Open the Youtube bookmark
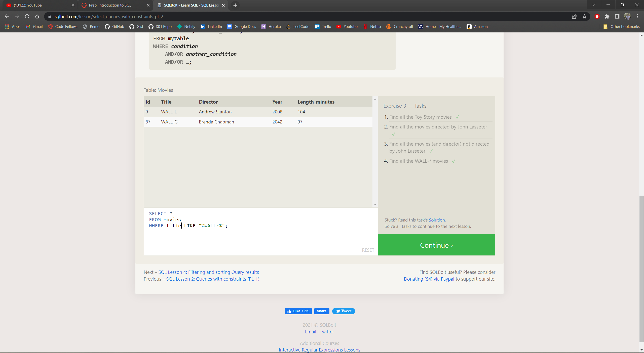 pyautogui.click(x=347, y=26)
